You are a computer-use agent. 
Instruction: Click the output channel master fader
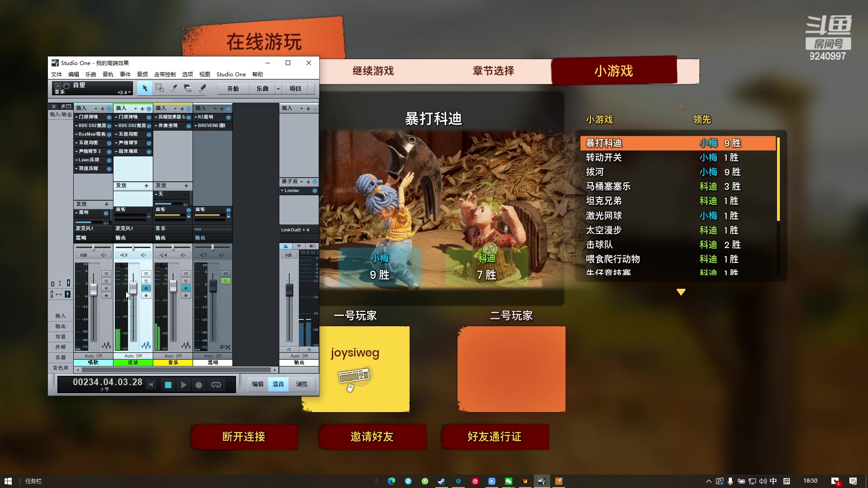coord(289,290)
